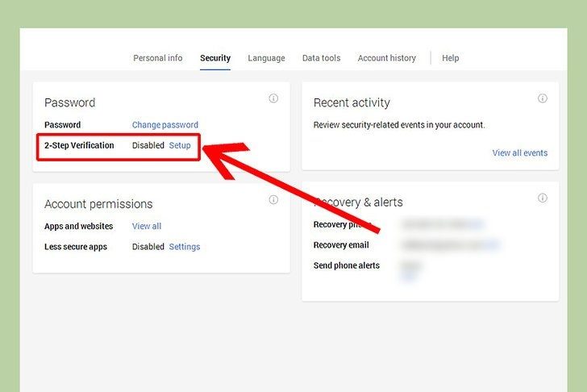This screenshot has height=392, width=587.
Task: Open the Password card info icon
Action: (x=273, y=98)
